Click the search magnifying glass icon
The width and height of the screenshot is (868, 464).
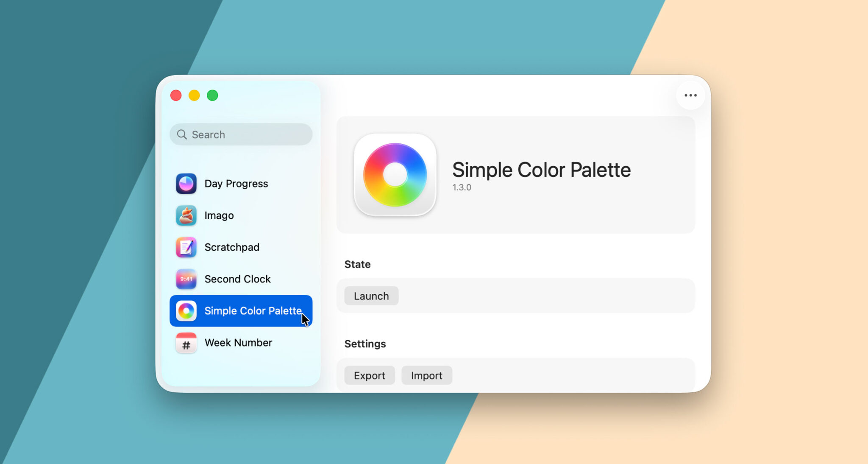[182, 134]
